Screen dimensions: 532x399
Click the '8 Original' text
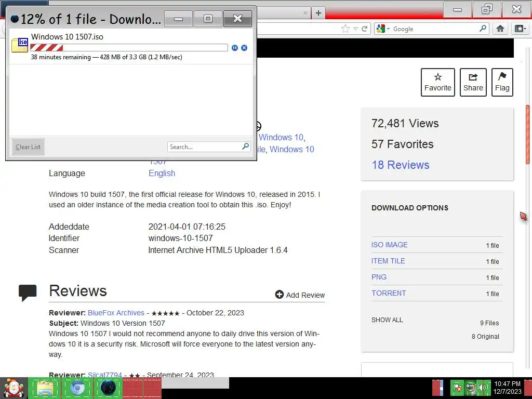485,337
